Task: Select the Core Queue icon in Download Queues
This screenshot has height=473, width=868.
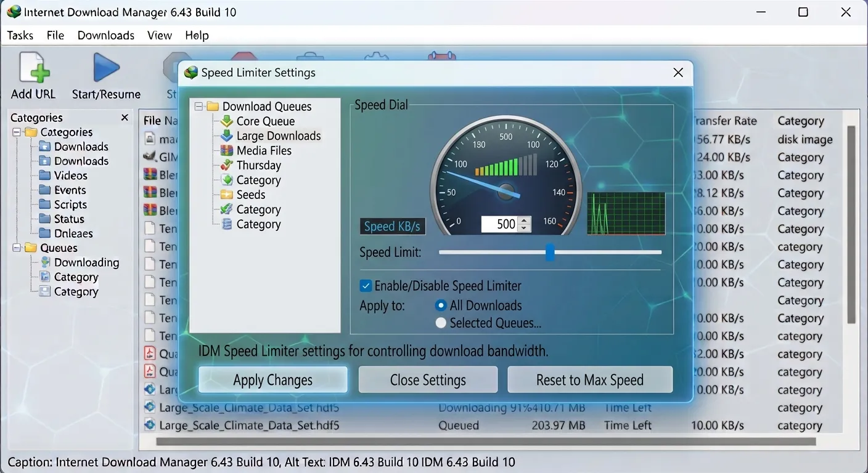Action: [x=227, y=121]
